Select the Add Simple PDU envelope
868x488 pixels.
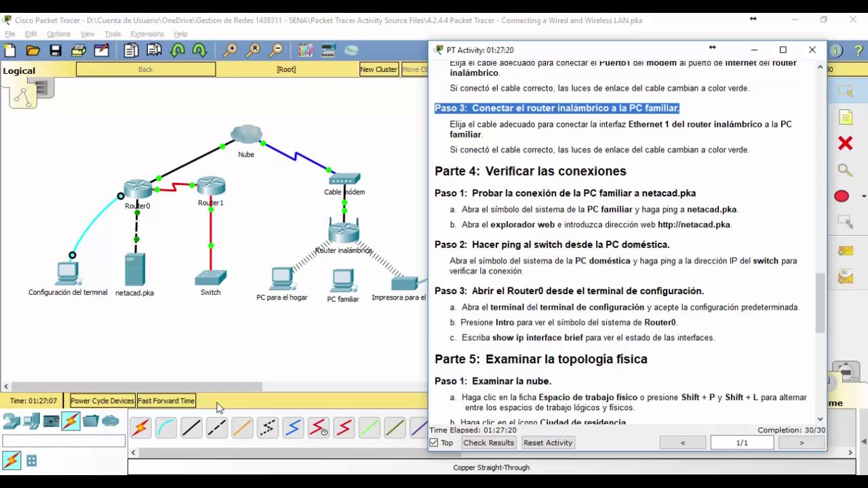[845, 251]
